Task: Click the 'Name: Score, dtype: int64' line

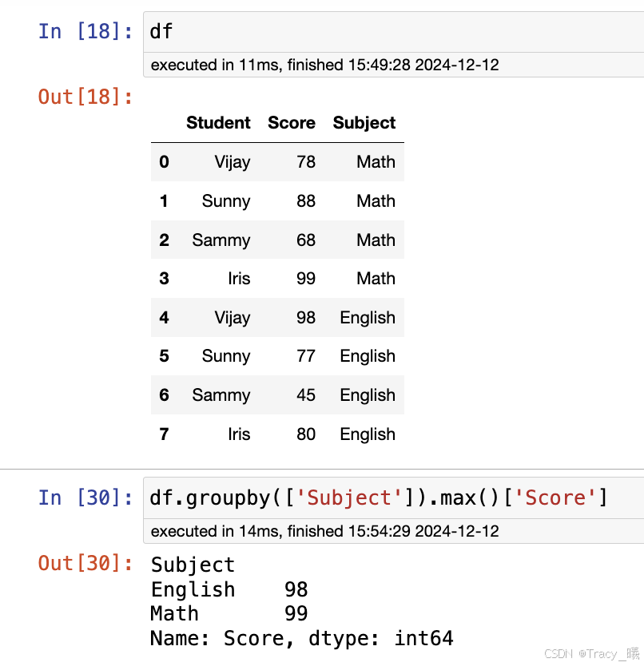Action: [x=302, y=638]
